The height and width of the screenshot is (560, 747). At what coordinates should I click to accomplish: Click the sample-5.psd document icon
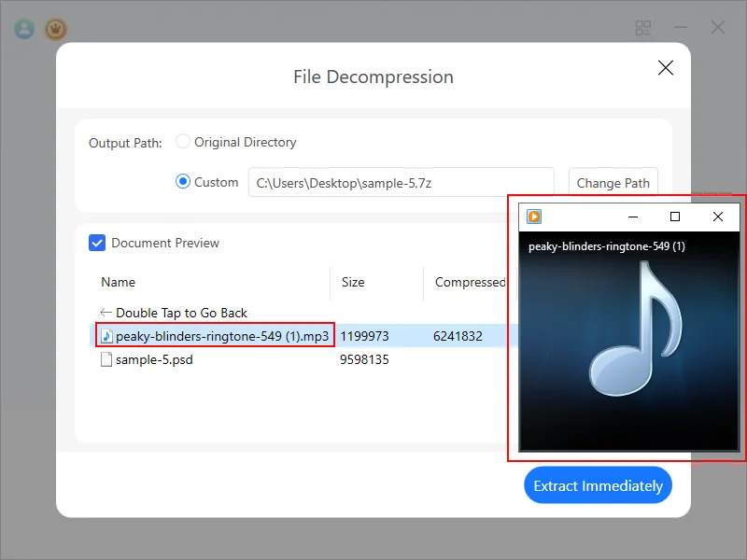(106, 359)
